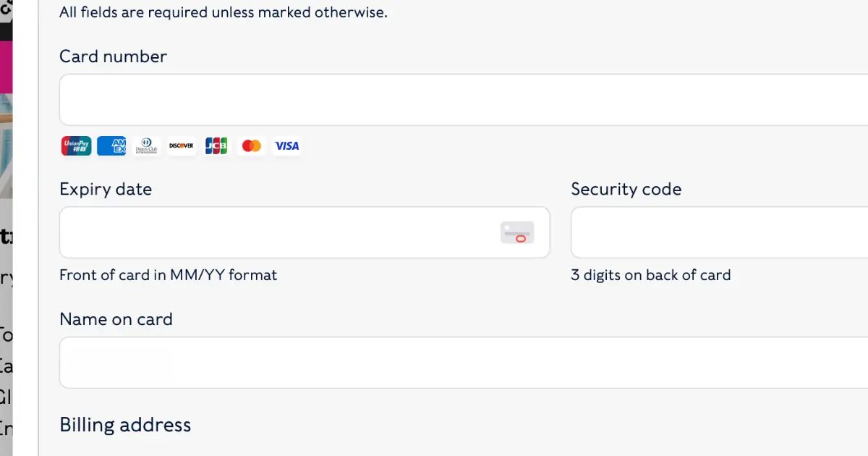Screen dimensions: 868x456
Task: Click the 'Expiry date' field label
Action: coord(106,190)
